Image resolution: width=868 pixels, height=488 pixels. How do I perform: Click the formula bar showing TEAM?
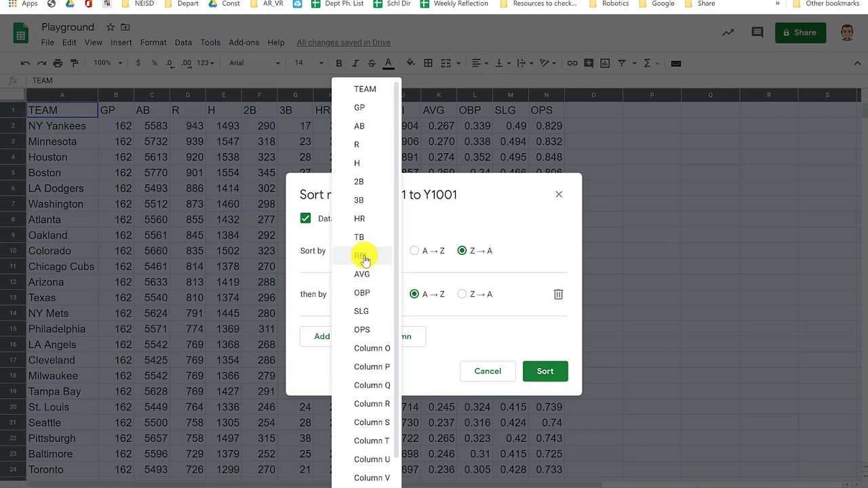coord(448,81)
